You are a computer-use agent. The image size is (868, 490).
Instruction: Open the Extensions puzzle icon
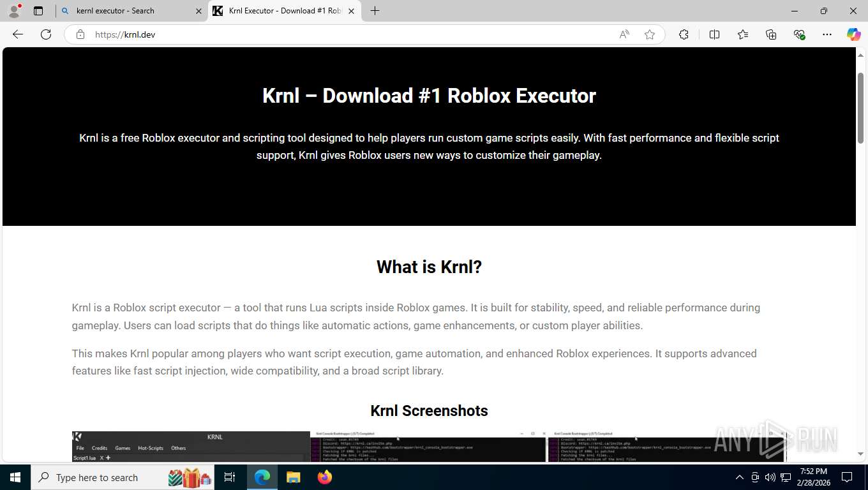[684, 34]
